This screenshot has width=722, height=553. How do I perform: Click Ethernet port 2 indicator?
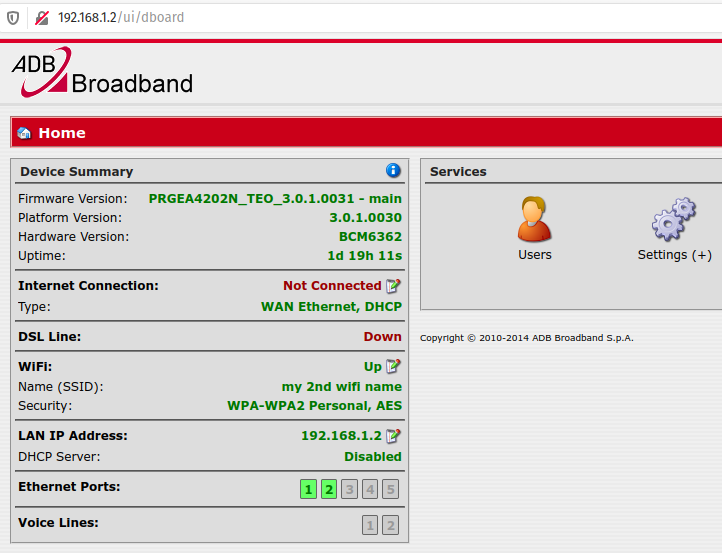(x=329, y=489)
